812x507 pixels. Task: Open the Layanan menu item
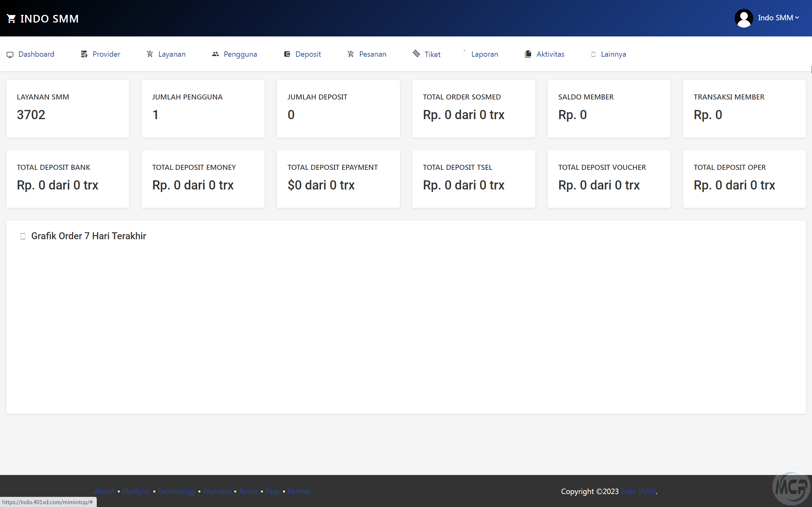click(172, 54)
